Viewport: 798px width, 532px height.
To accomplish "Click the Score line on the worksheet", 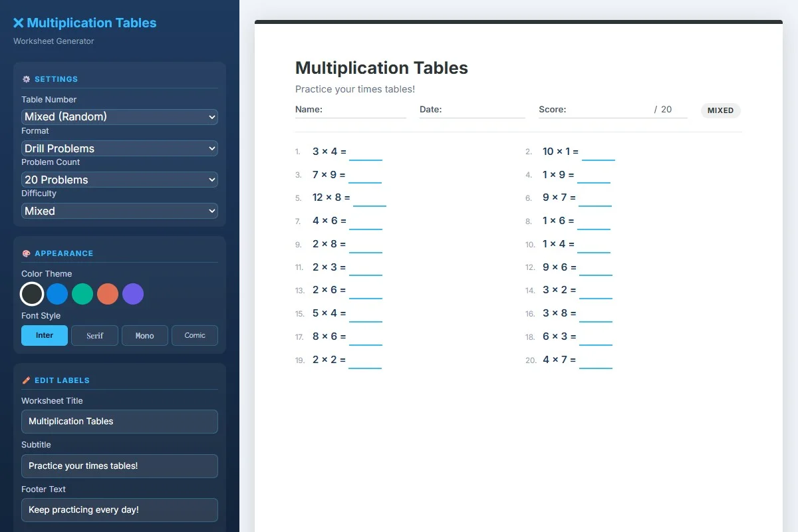I will [x=613, y=110].
